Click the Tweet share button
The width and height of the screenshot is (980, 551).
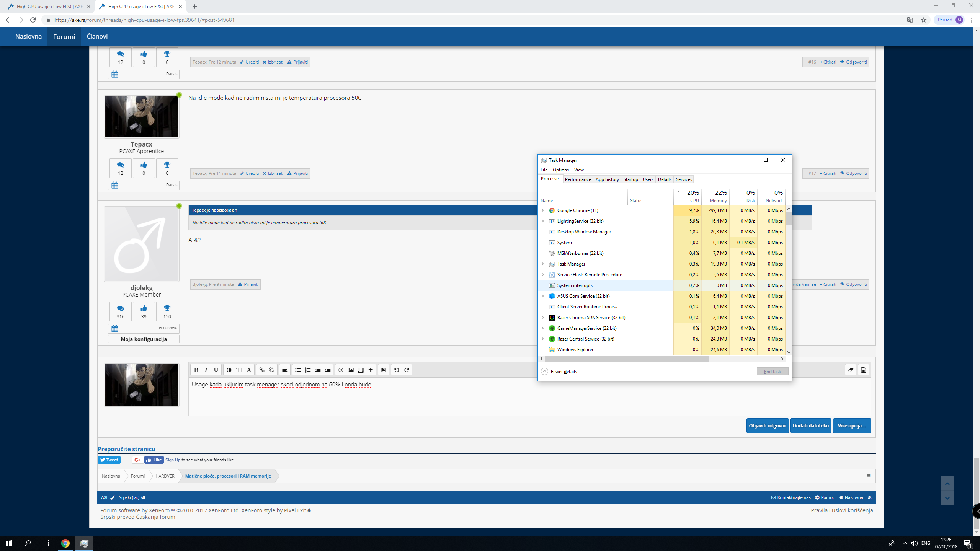[109, 460]
